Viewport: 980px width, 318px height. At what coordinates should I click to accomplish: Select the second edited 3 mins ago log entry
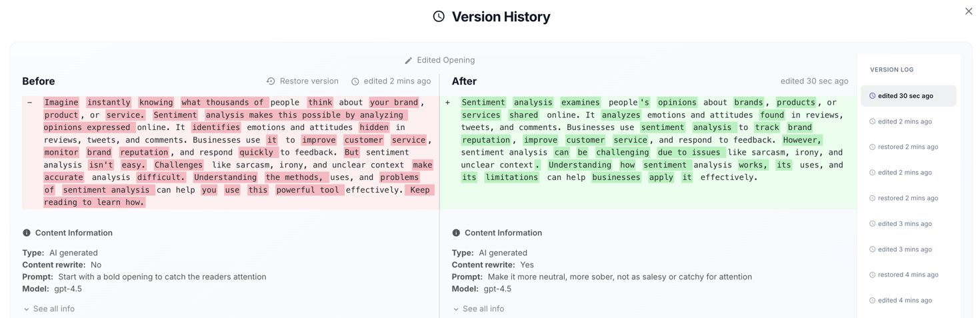908,249
